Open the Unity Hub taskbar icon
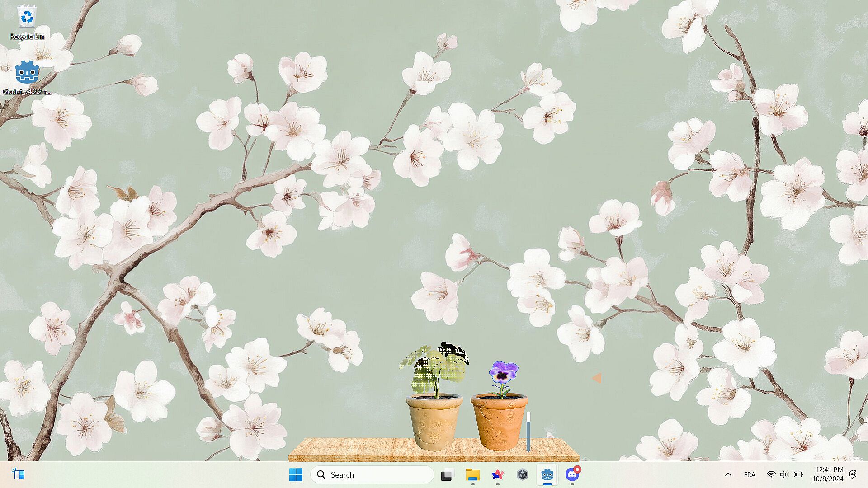This screenshot has height=488, width=868. [x=523, y=474]
